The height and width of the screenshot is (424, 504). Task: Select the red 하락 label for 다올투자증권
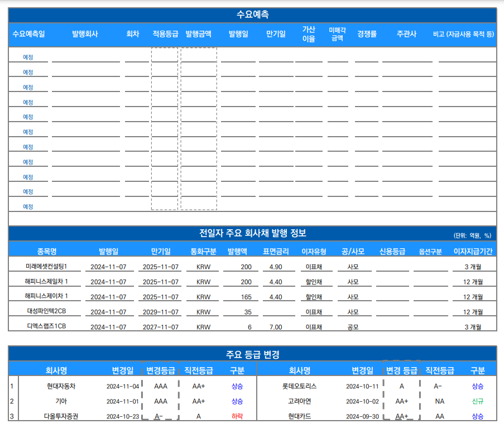(x=237, y=416)
